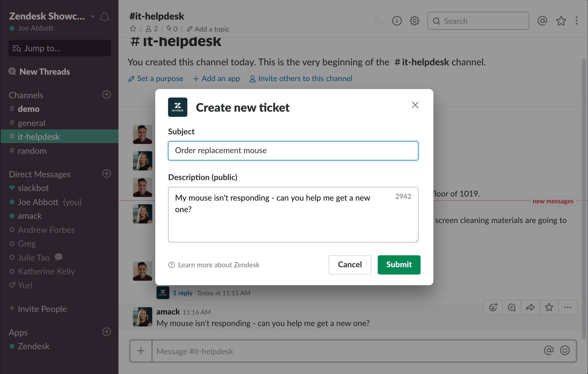Open more actions on amack's message

(x=568, y=307)
